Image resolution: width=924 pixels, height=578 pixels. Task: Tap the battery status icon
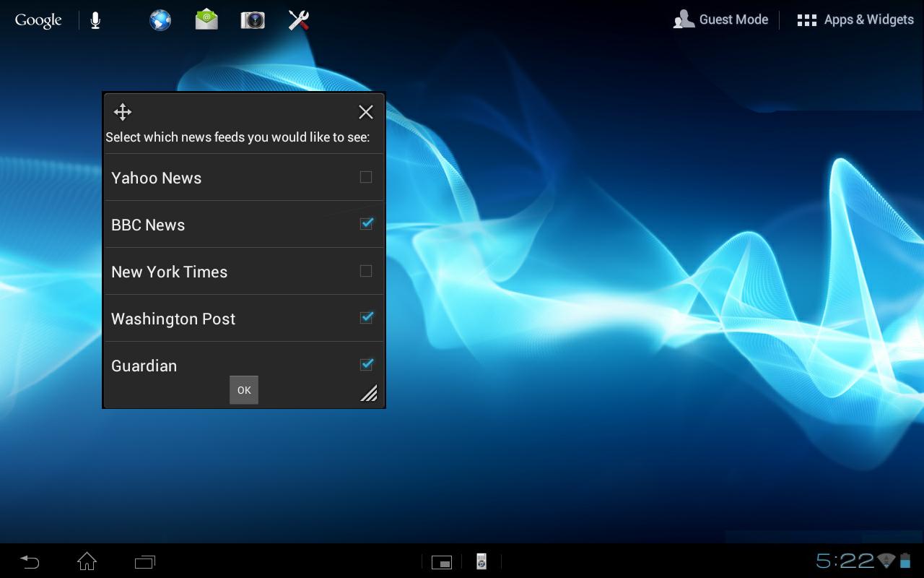pos(905,561)
